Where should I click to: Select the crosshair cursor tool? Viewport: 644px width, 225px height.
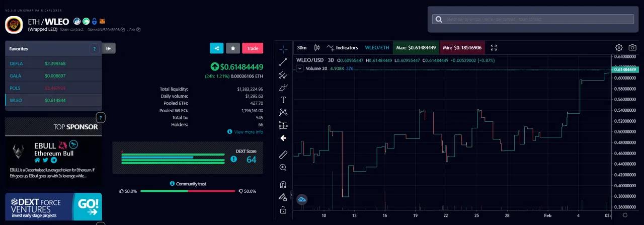point(283,49)
